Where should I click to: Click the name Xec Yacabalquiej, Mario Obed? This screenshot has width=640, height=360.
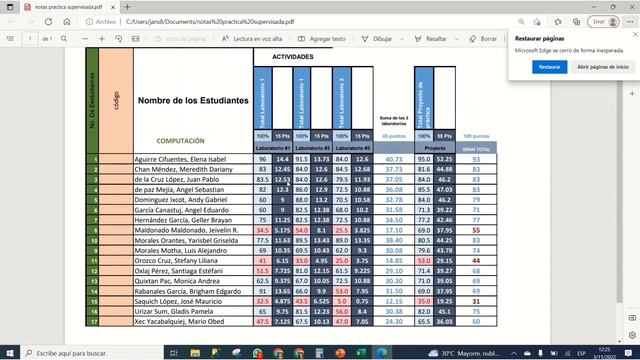179,322
